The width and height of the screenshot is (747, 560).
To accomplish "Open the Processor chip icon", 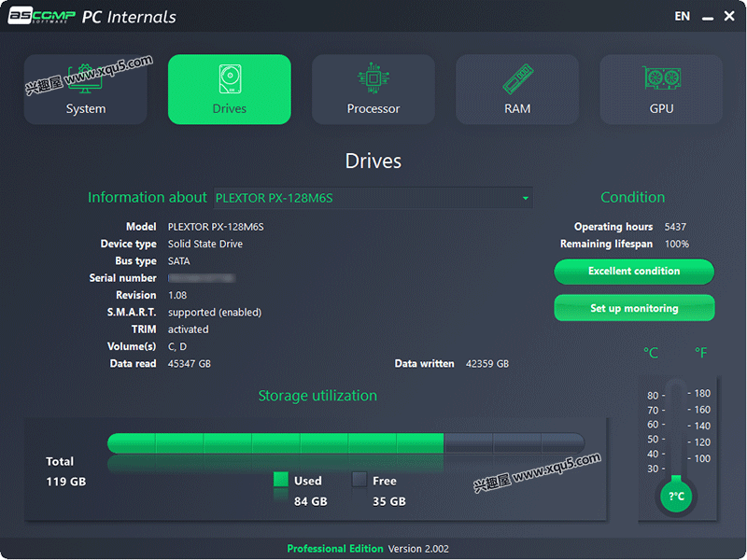I will coord(373,79).
